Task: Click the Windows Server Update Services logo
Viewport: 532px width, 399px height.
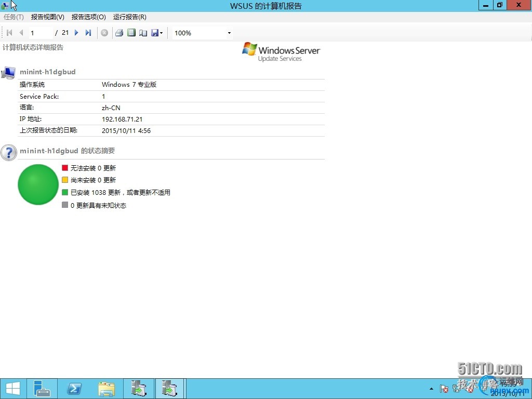Action: click(281, 52)
